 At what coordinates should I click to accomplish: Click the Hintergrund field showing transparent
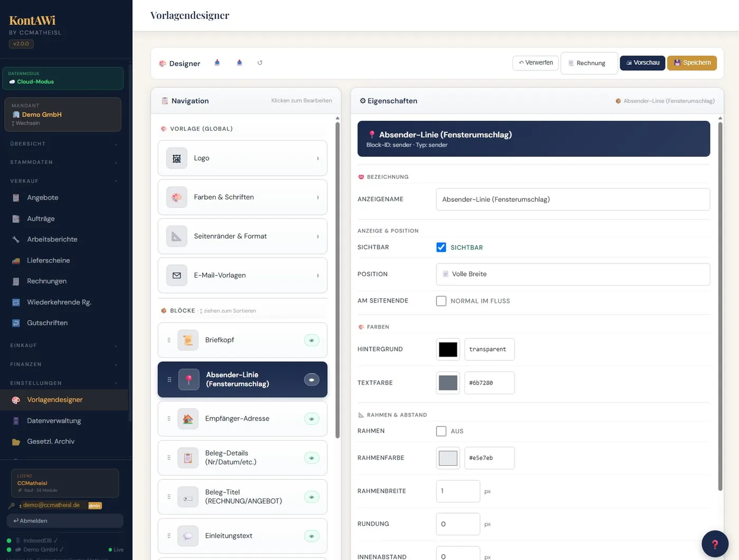(489, 349)
